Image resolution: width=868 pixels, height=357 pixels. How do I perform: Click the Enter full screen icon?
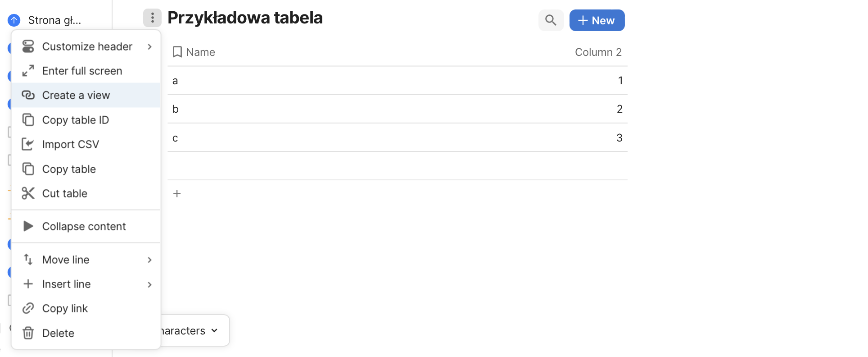pos(28,71)
